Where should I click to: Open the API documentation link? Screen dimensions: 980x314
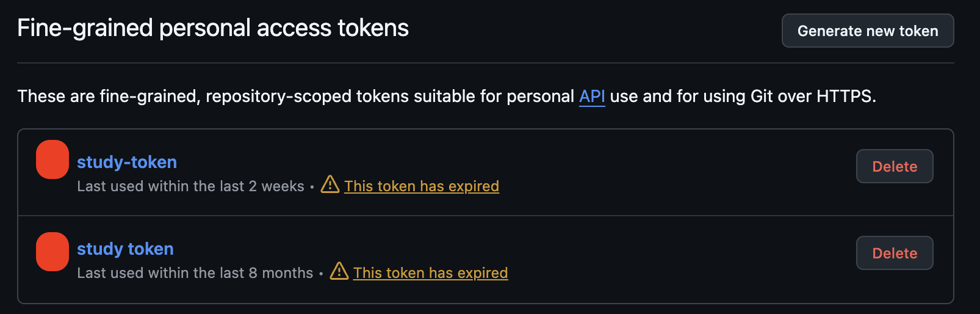click(592, 97)
